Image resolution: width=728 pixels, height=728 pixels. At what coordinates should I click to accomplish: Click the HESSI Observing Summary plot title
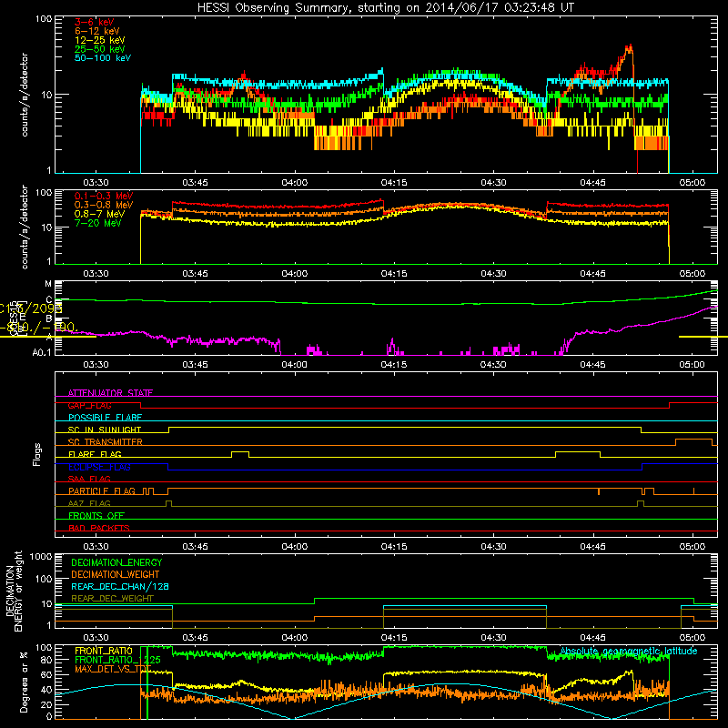(385, 8)
